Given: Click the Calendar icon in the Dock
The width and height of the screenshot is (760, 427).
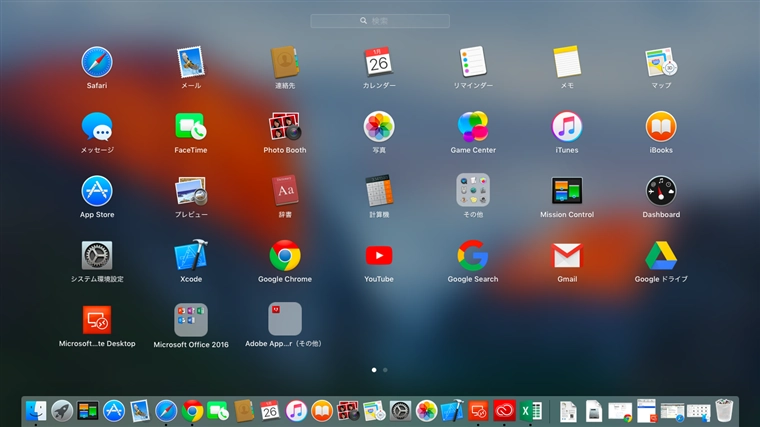Looking at the screenshot, I should point(270,411).
